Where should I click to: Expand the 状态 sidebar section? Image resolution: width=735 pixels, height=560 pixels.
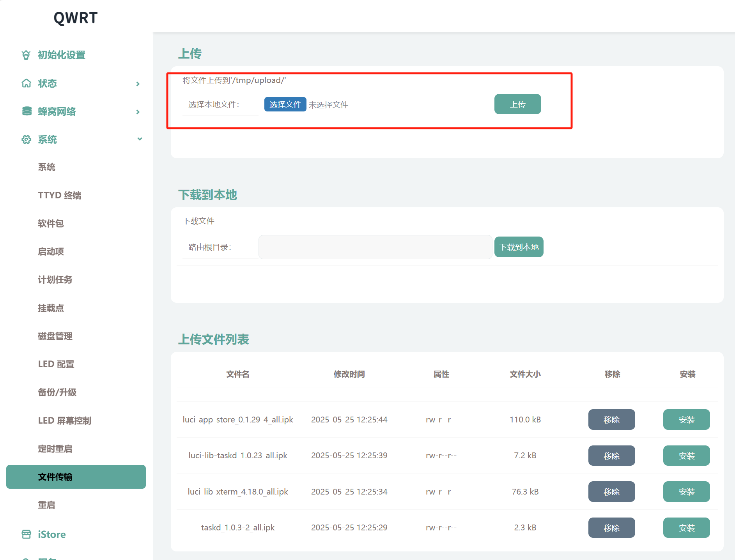pos(138,83)
